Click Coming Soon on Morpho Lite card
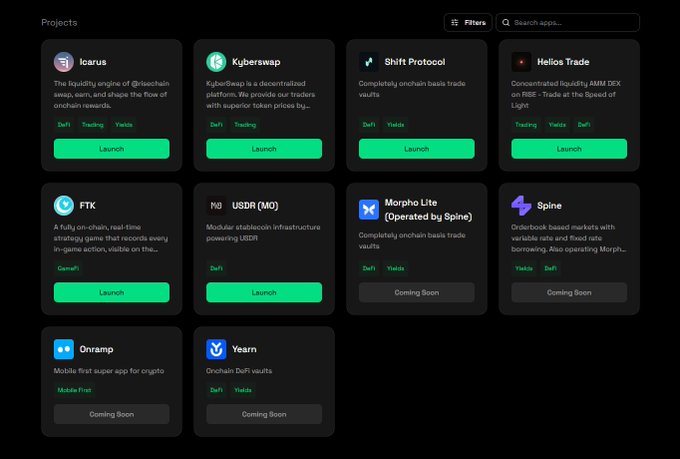This screenshot has width=680, height=459. (x=417, y=292)
